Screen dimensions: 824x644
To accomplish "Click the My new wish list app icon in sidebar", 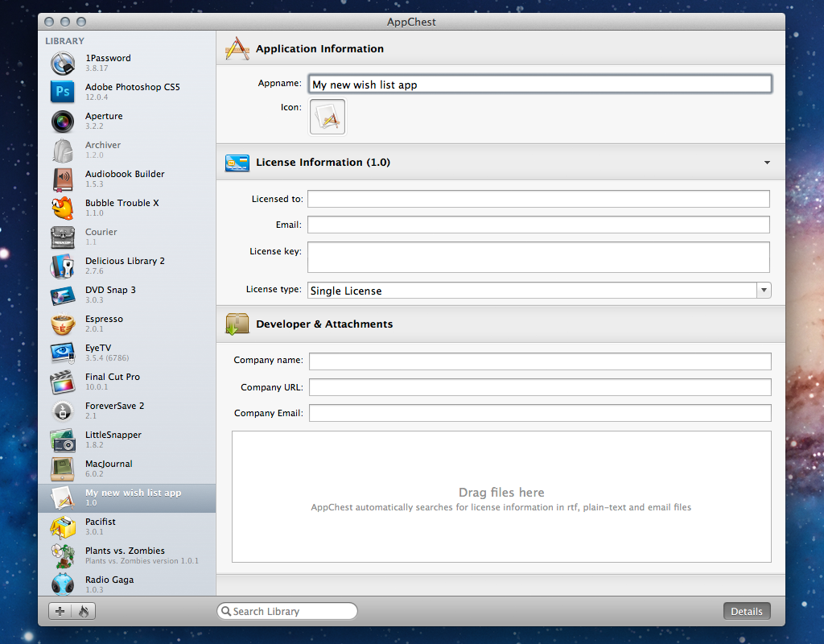I will (63, 497).
